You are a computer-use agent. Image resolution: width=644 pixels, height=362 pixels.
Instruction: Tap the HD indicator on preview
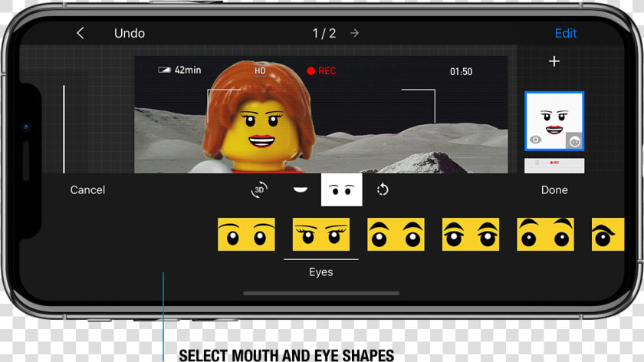[260, 71]
